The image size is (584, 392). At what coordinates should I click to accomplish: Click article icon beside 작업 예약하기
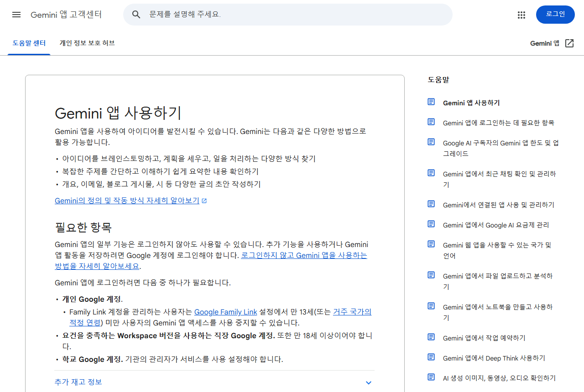pyautogui.click(x=431, y=337)
